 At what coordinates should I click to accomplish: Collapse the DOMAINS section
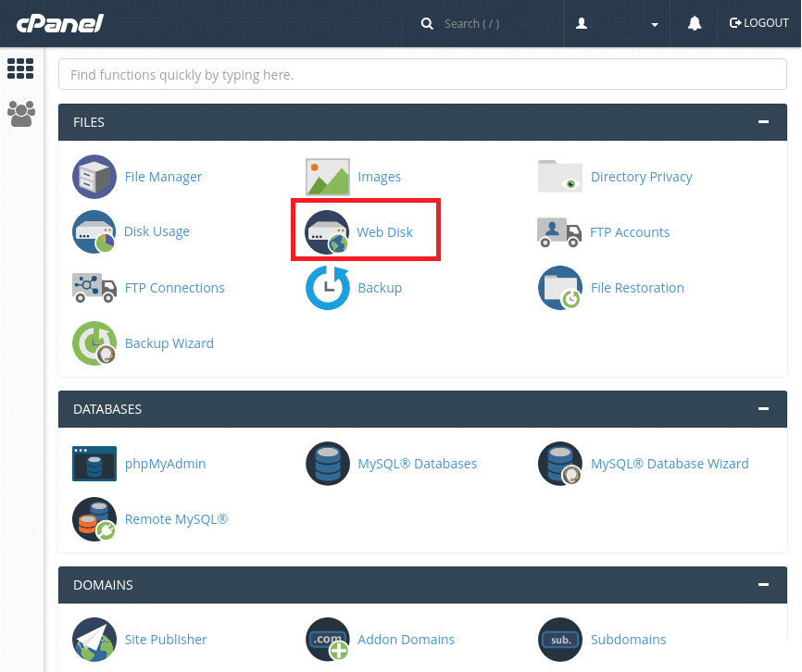tap(763, 584)
